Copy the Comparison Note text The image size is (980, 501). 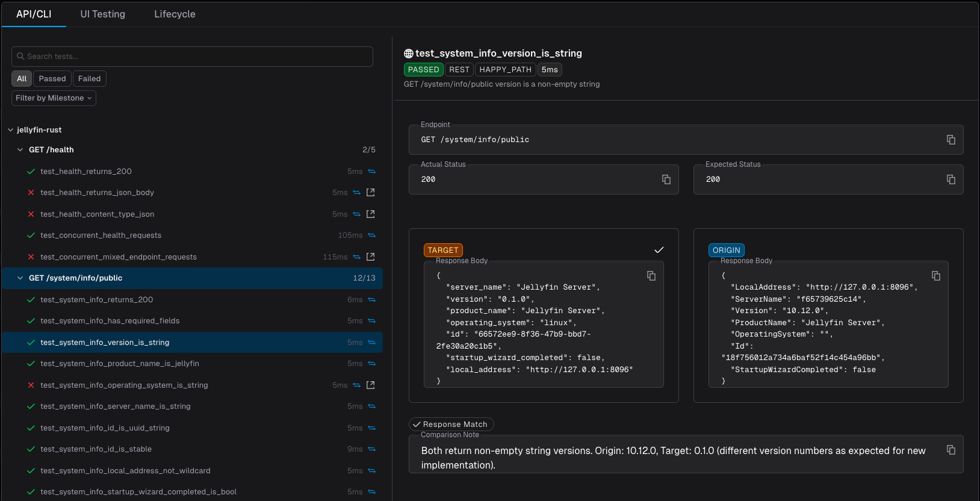coord(951,450)
